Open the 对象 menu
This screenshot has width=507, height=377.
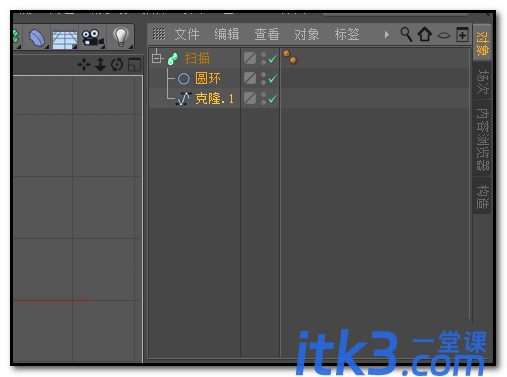(307, 34)
